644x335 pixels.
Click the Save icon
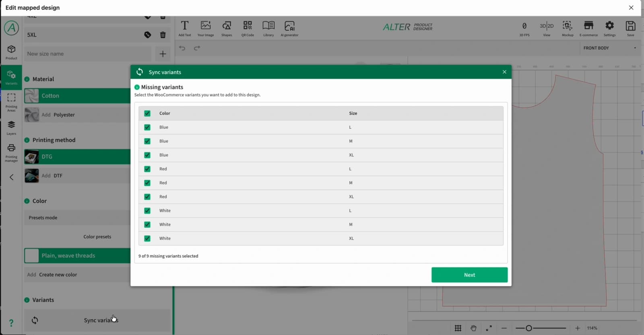click(631, 28)
